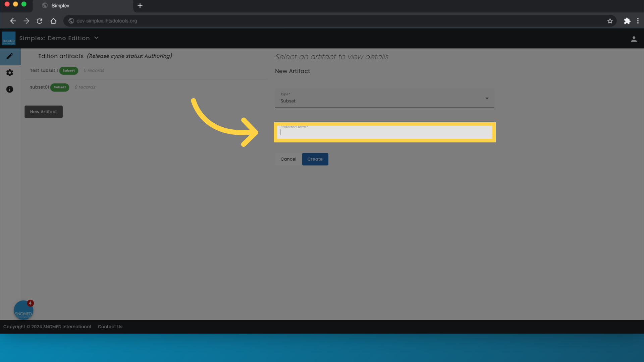This screenshot has width=644, height=362.
Task: Click the Copyright 2024 SNOMED International text
Action: 47,326
